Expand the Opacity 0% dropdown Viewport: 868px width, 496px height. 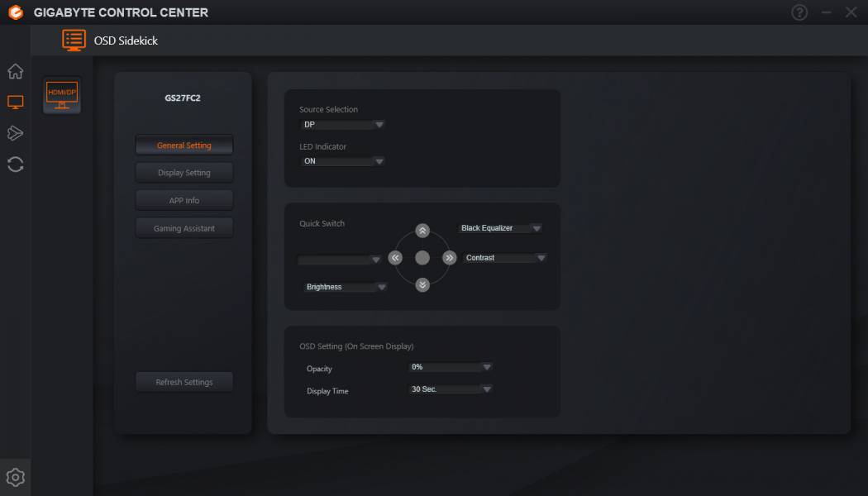[x=451, y=367]
